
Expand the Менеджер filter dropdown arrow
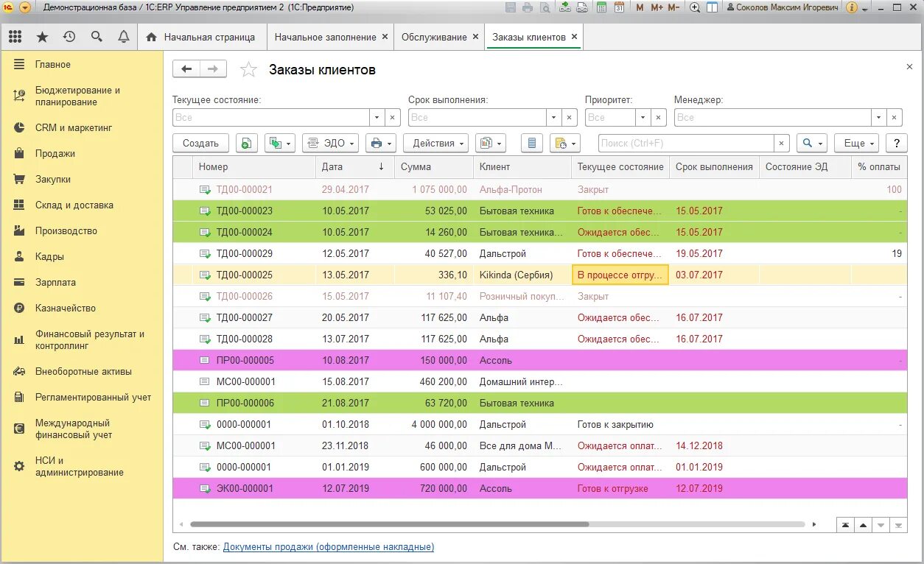(878, 117)
